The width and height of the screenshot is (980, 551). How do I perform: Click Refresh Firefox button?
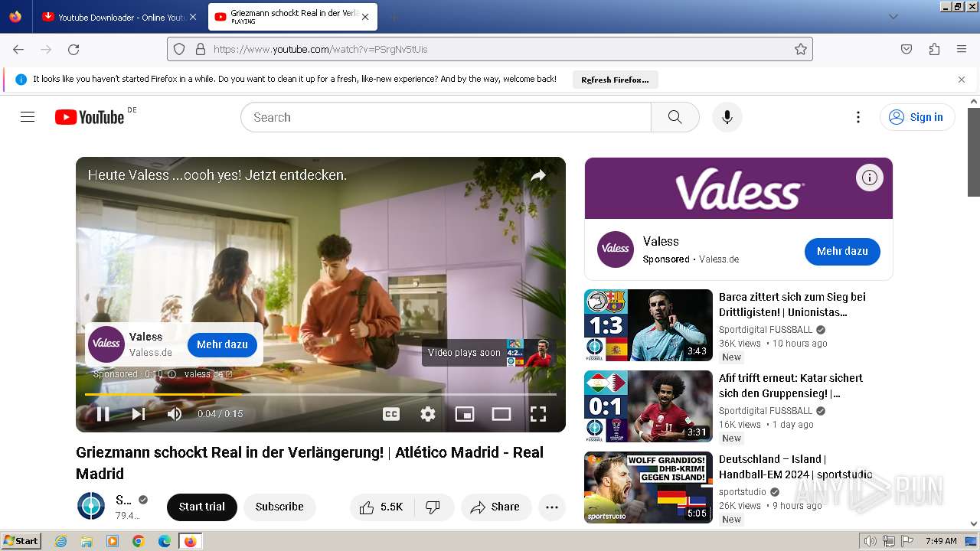tap(615, 80)
